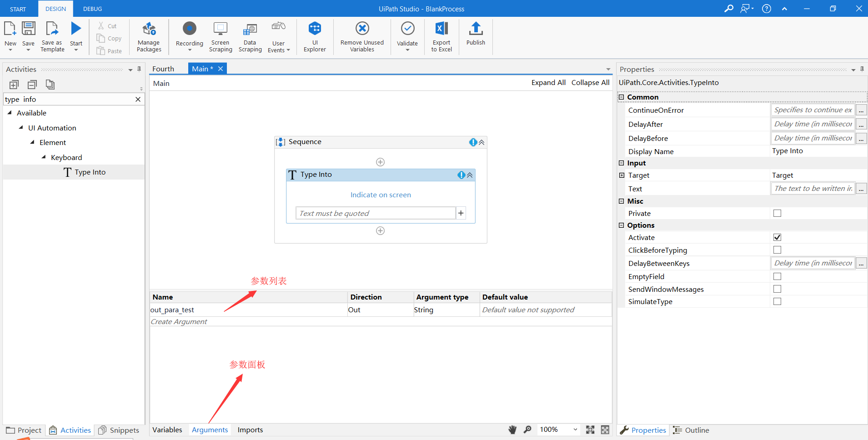Switch to the START ribbon tab

click(x=18, y=9)
